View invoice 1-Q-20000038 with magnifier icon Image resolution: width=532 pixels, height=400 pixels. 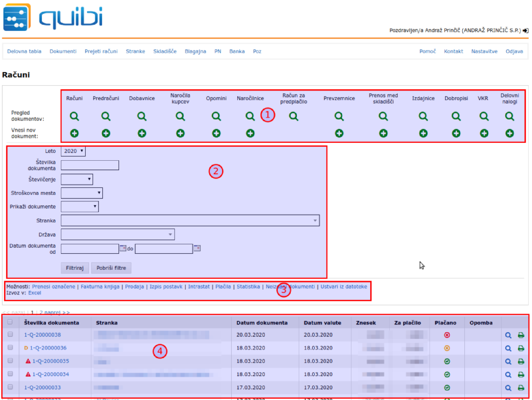(508, 335)
